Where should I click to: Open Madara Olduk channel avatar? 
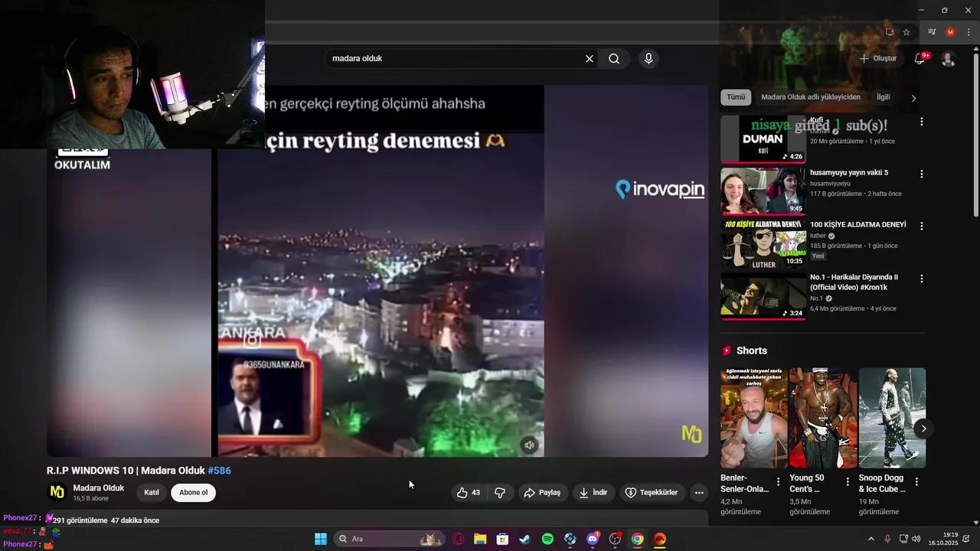(57, 492)
